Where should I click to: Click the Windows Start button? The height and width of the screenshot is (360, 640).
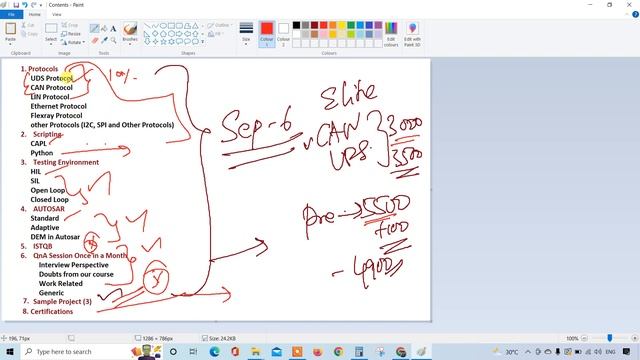(x=10, y=351)
